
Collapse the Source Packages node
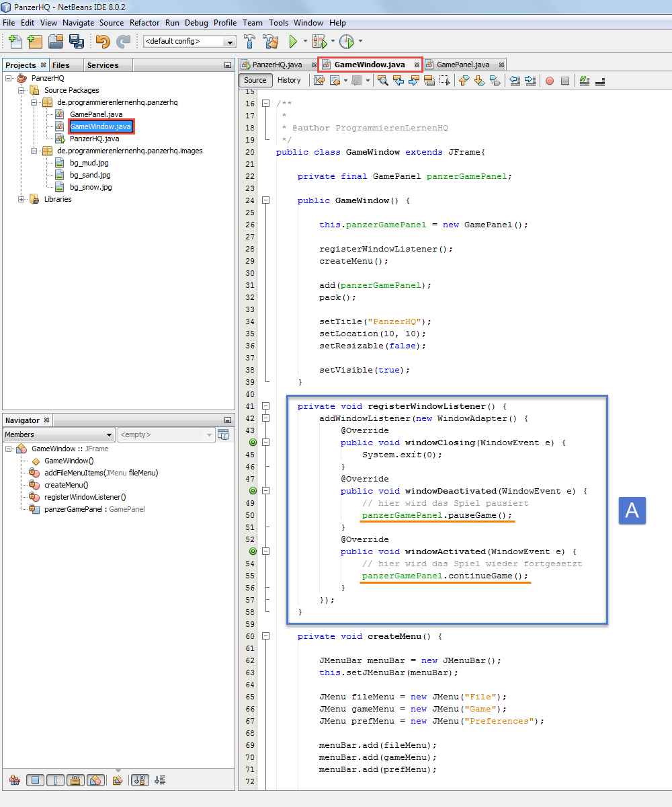(22, 90)
